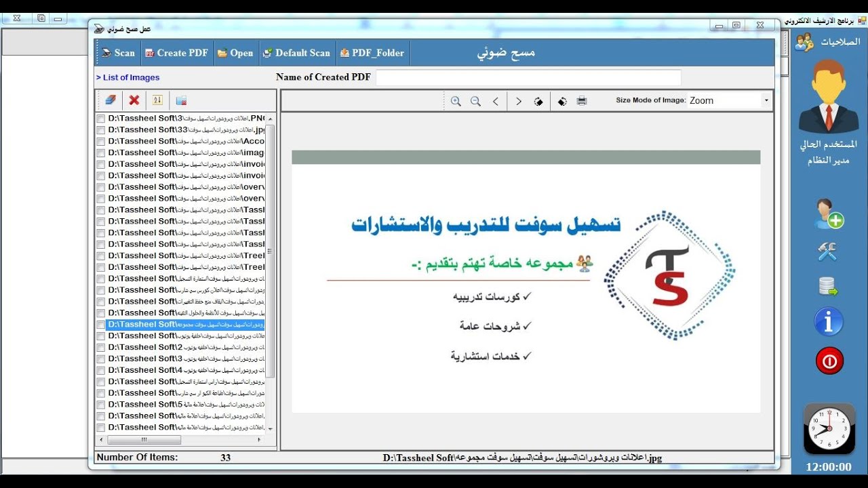
Task: Tick the checkbox for Tassheel Soft\2 row
Action: coord(101,348)
